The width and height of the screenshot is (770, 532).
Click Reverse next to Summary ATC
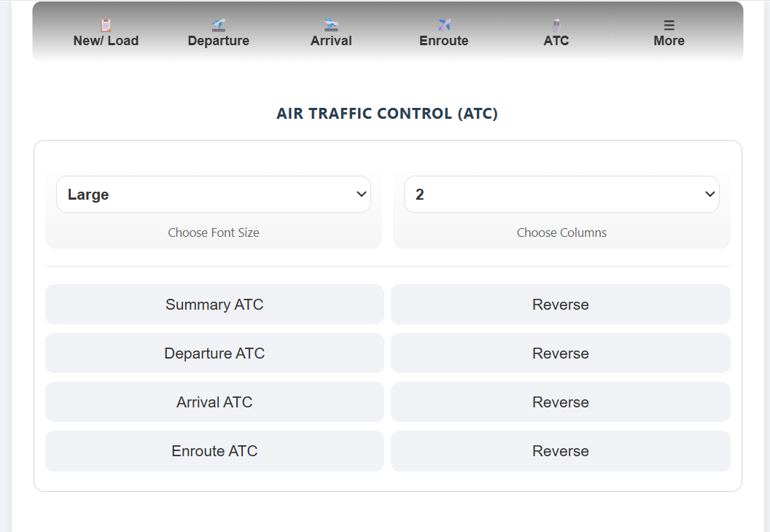click(x=560, y=305)
